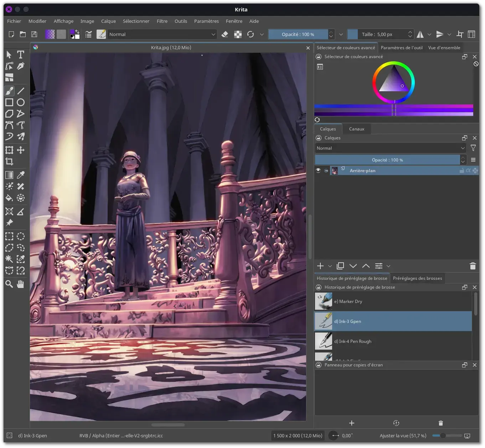Select the Pan hand tool
Screen dimensions: 485x448
[x=21, y=284]
